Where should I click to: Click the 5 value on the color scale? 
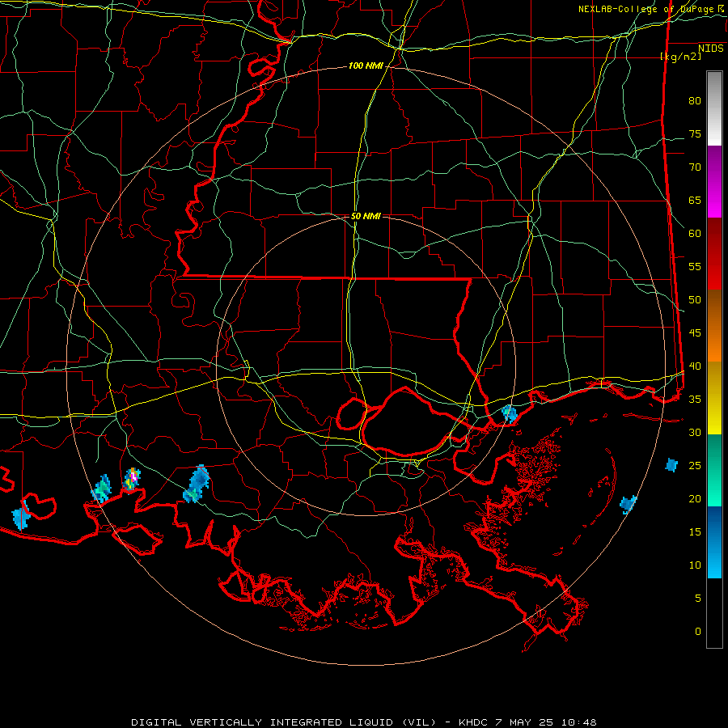point(698,599)
